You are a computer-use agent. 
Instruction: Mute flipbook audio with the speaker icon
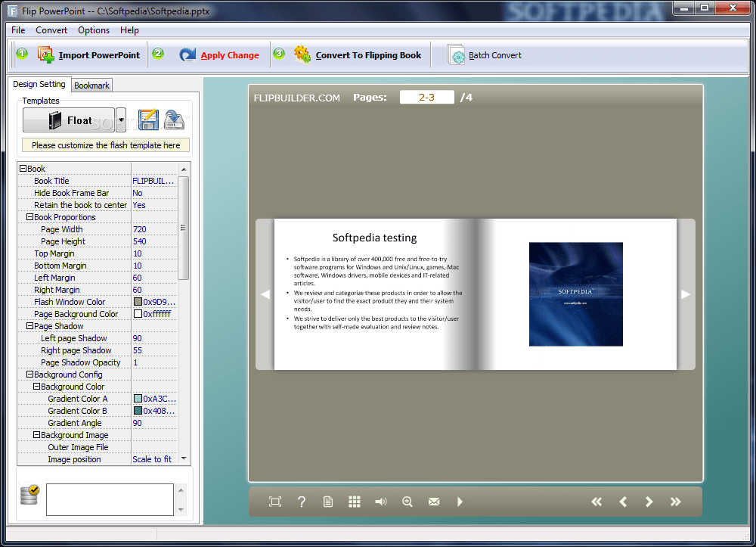point(380,501)
